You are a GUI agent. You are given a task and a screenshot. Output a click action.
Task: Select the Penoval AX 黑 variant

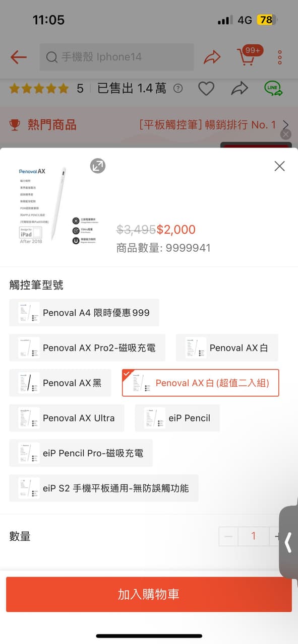tap(61, 383)
